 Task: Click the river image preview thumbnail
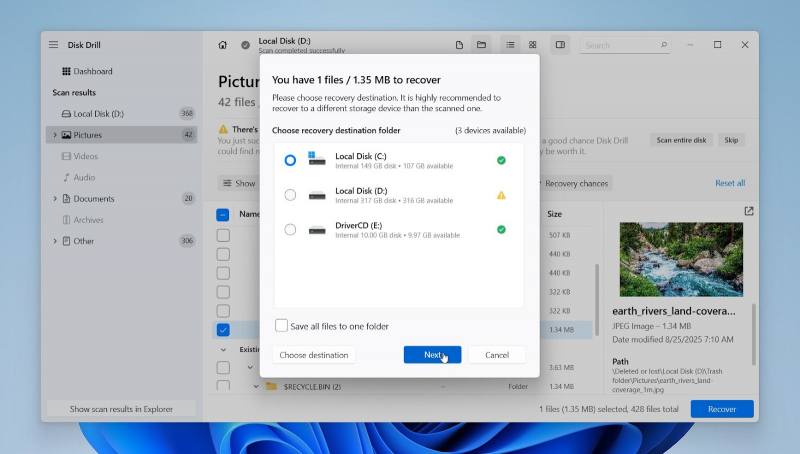681,259
